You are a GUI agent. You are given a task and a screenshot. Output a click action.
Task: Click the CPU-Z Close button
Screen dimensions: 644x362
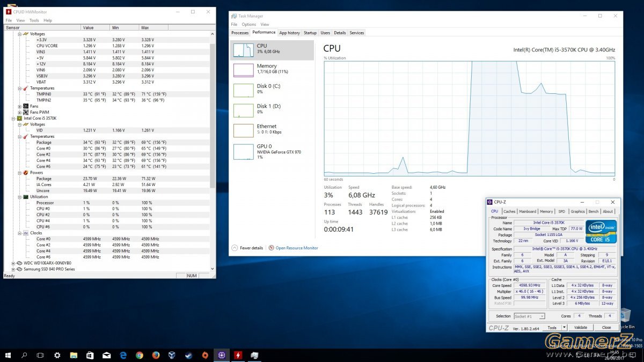[606, 327]
